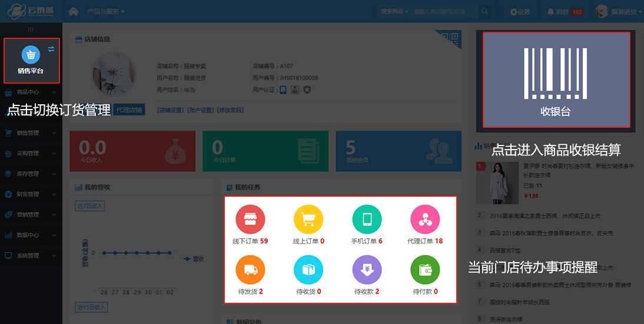This screenshot has height=324, width=644.
Task: Expand 数据中心 in the sidebar
Action: 31,235
